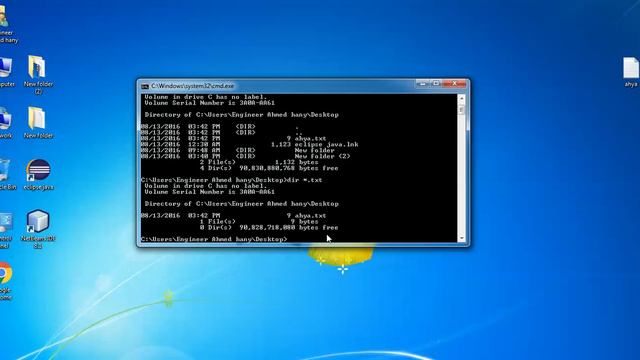Select the Google Chrome desktop icon
This screenshot has width=640, height=360.
[5, 281]
